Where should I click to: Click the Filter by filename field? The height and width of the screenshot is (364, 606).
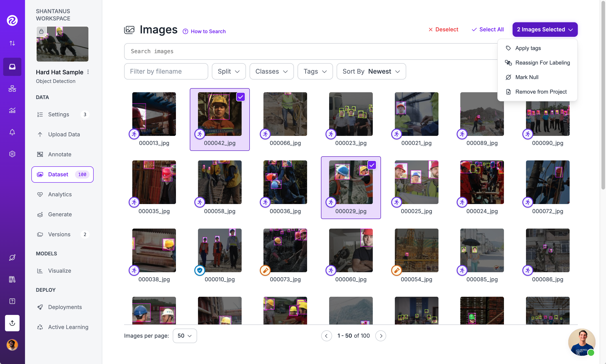166,71
